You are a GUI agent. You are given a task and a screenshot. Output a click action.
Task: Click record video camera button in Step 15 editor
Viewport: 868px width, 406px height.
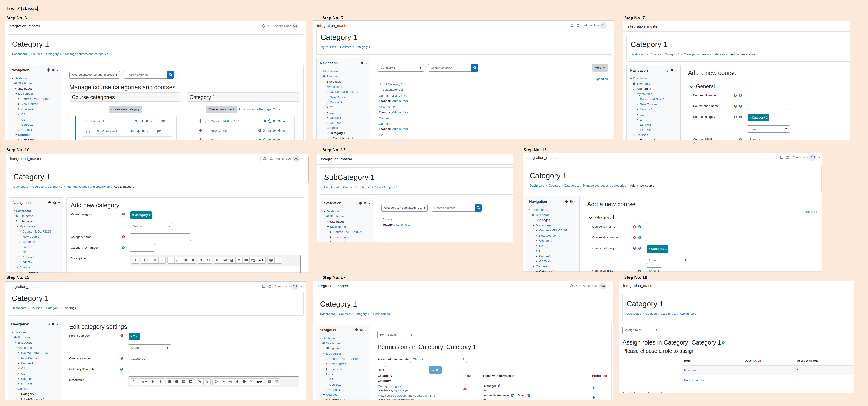coord(244,382)
